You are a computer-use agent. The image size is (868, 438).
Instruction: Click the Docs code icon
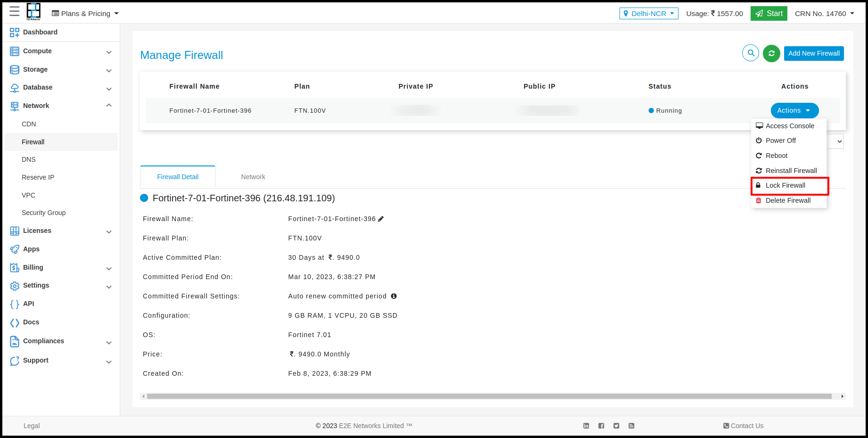(x=15, y=322)
